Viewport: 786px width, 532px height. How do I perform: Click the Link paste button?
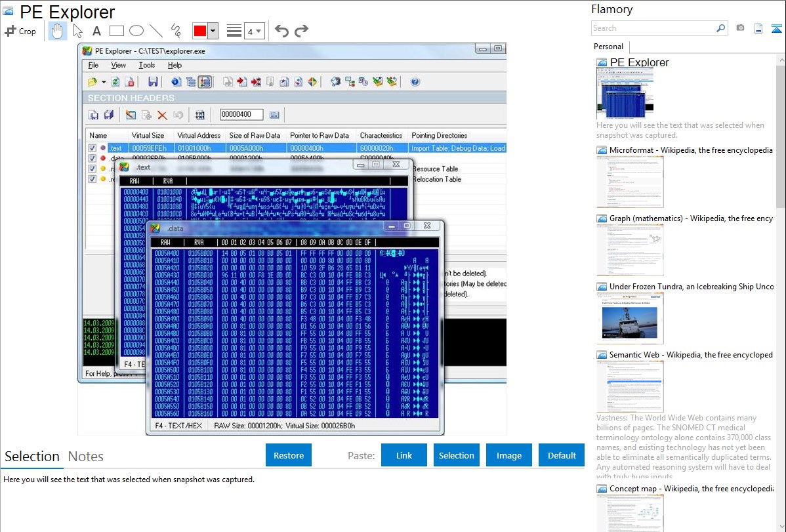point(404,455)
